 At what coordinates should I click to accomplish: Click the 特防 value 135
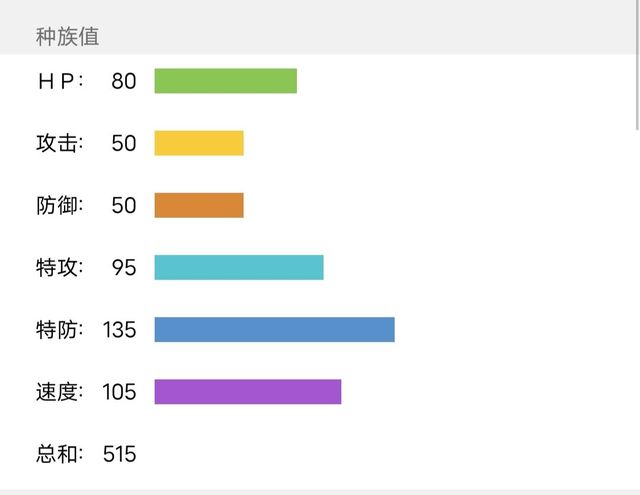[119, 329]
